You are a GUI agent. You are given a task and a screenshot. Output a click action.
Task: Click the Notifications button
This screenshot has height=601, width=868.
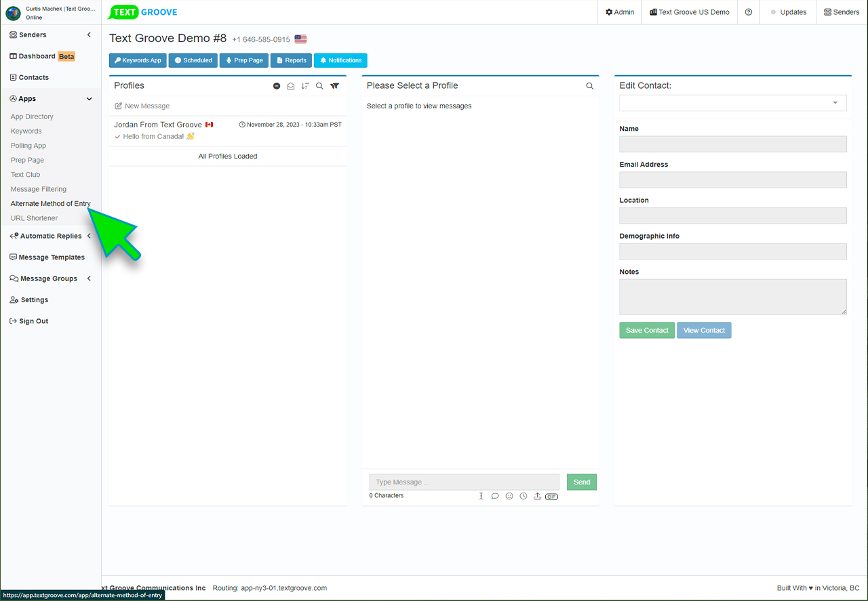point(340,60)
